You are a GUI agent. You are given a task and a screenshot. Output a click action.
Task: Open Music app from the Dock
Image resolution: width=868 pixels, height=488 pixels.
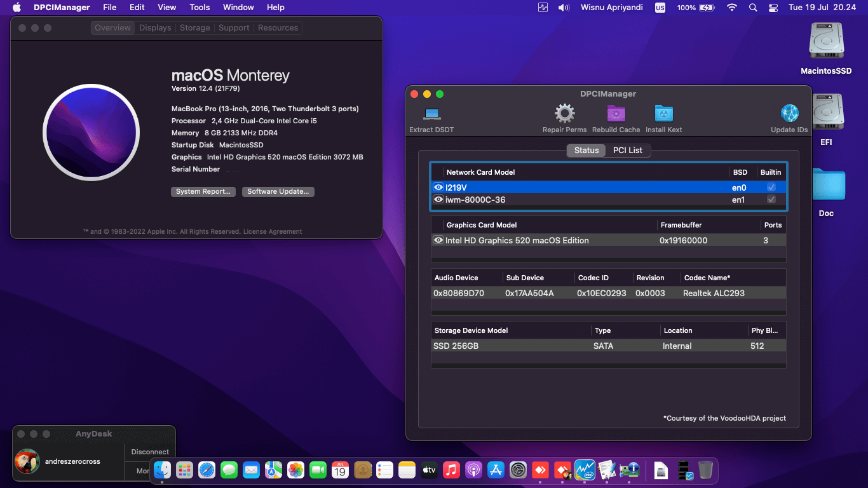point(451,470)
